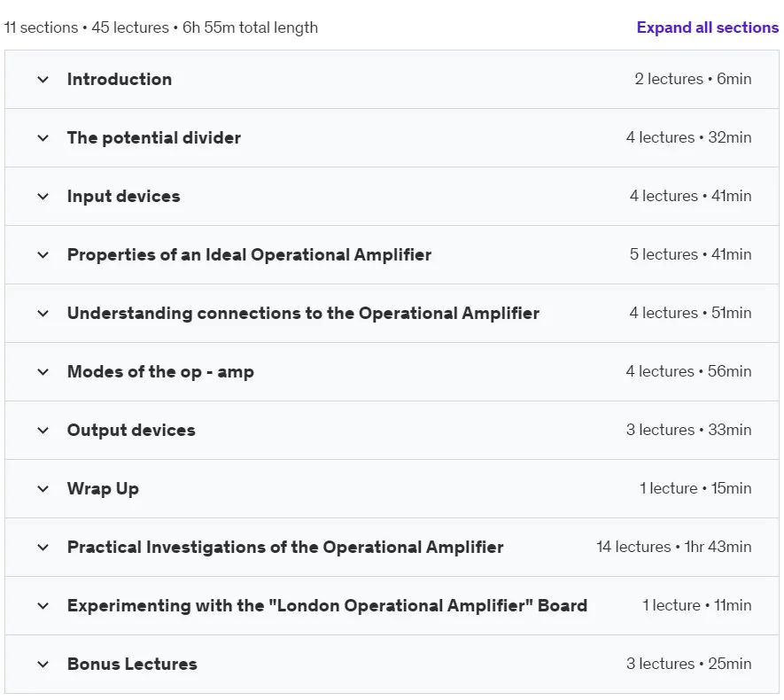Open Input devices section heading
The image size is (784, 700).
(x=123, y=196)
